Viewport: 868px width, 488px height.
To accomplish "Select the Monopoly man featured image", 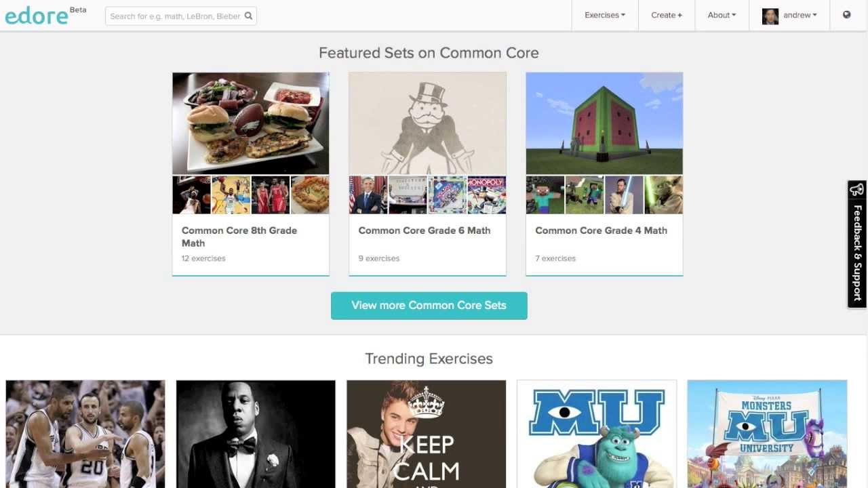I will pyautogui.click(x=427, y=123).
